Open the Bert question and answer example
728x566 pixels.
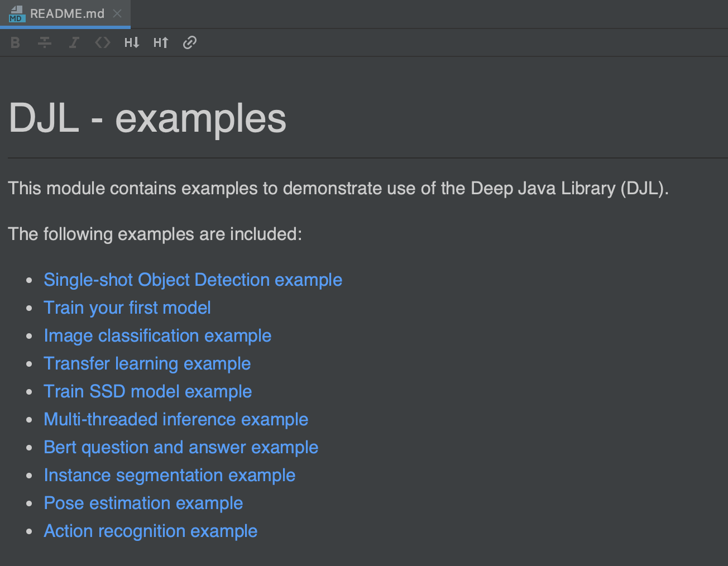[x=181, y=447]
